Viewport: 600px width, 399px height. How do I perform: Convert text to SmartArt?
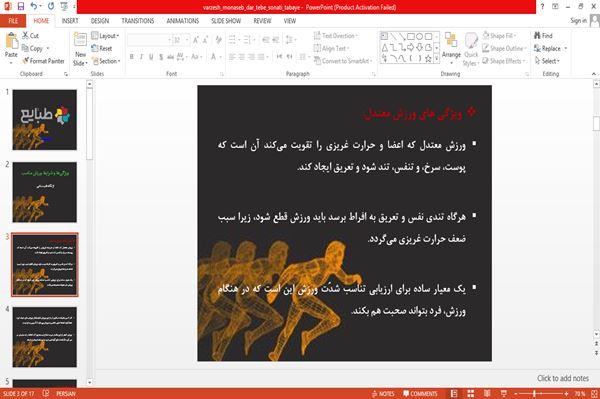click(342, 61)
